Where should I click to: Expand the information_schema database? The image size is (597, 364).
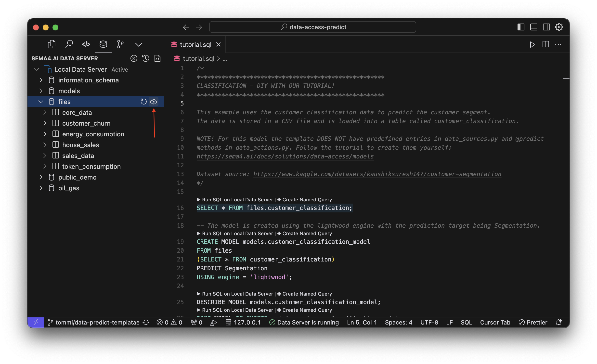coord(41,80)
